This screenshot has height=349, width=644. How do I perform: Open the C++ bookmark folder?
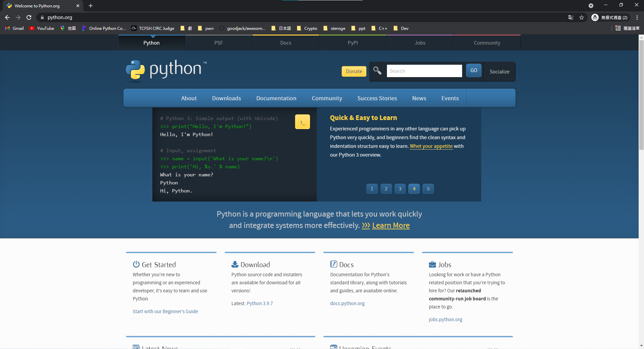(x=380, y=28)
